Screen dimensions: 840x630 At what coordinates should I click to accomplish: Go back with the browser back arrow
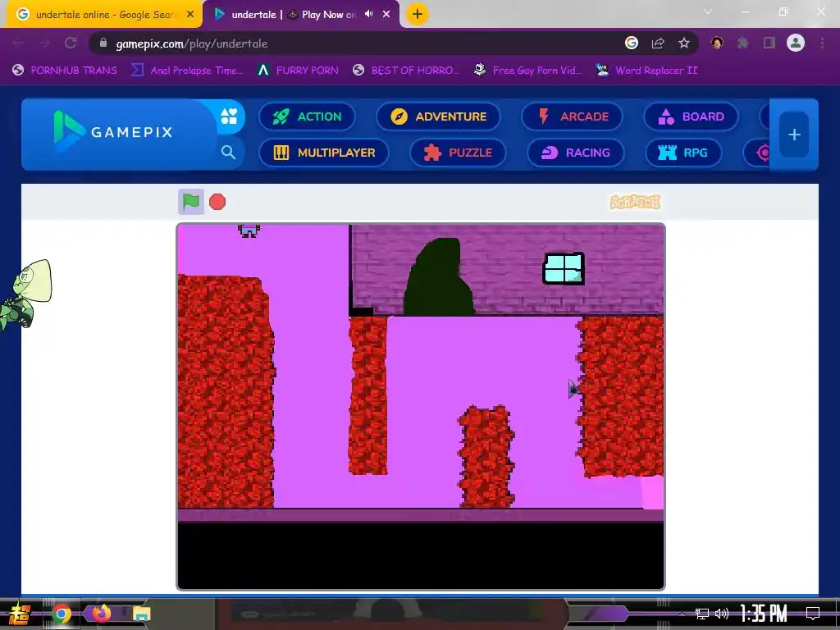19,43
